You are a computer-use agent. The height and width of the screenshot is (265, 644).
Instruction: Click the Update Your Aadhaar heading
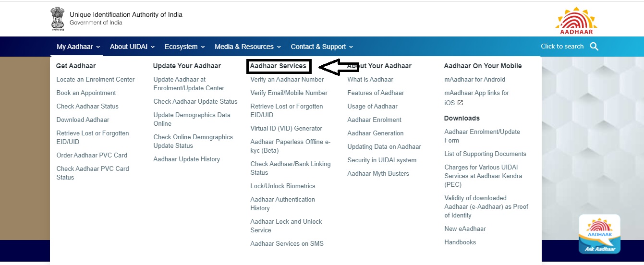[187, 66]
